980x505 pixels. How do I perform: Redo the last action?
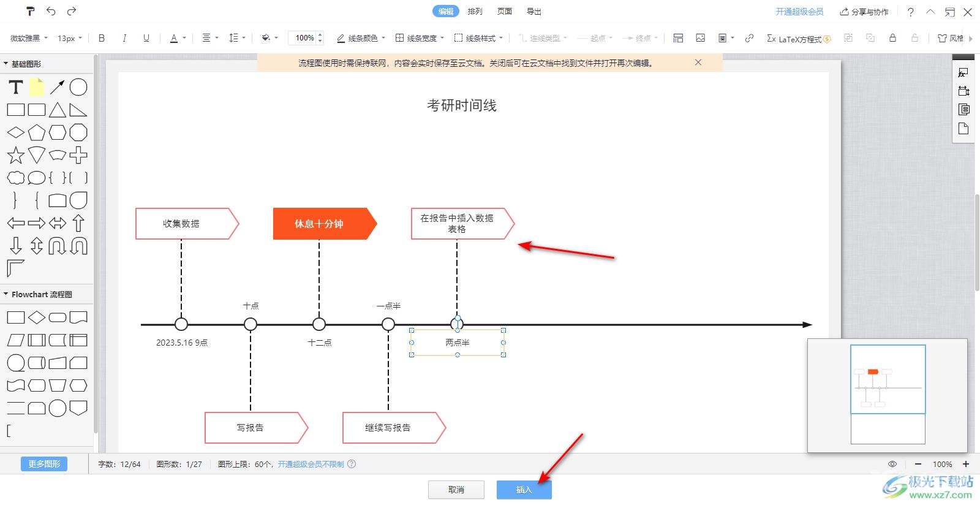click(x=72, y=11)
